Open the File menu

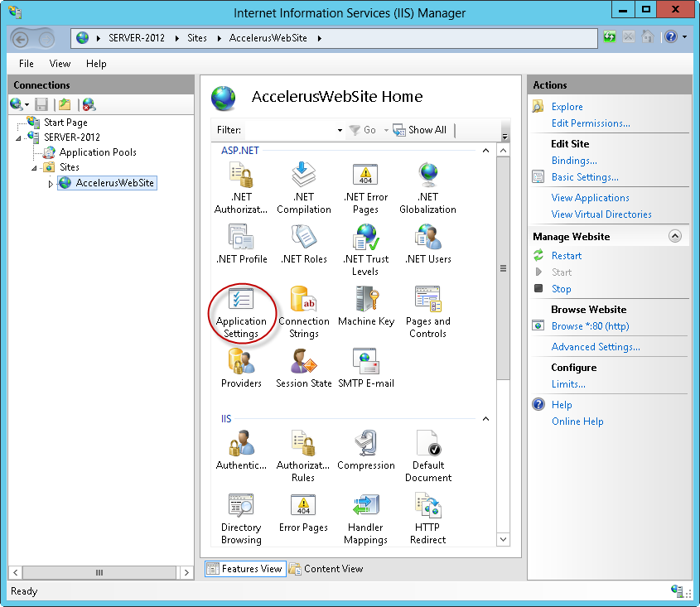[27, 64]
